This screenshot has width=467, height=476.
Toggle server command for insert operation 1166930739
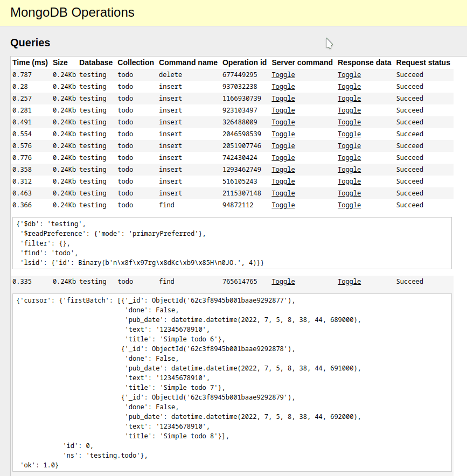click(x=283, y=98)
